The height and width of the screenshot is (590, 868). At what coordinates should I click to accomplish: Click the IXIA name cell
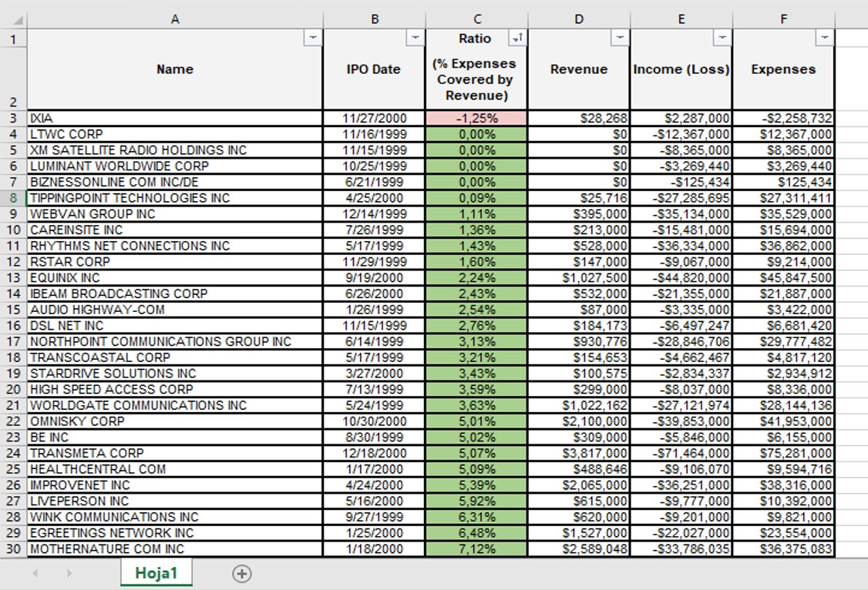[x=175, y=119]
